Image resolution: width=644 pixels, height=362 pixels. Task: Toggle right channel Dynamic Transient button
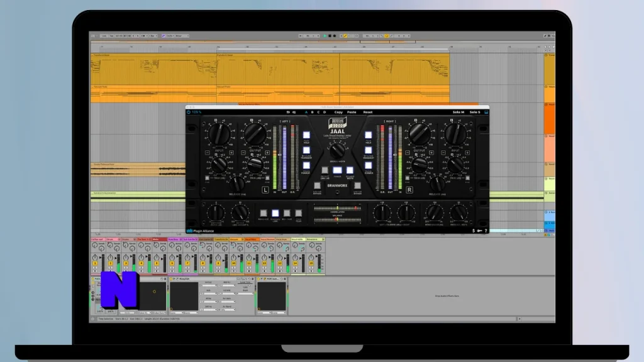[x=369, y=150]
